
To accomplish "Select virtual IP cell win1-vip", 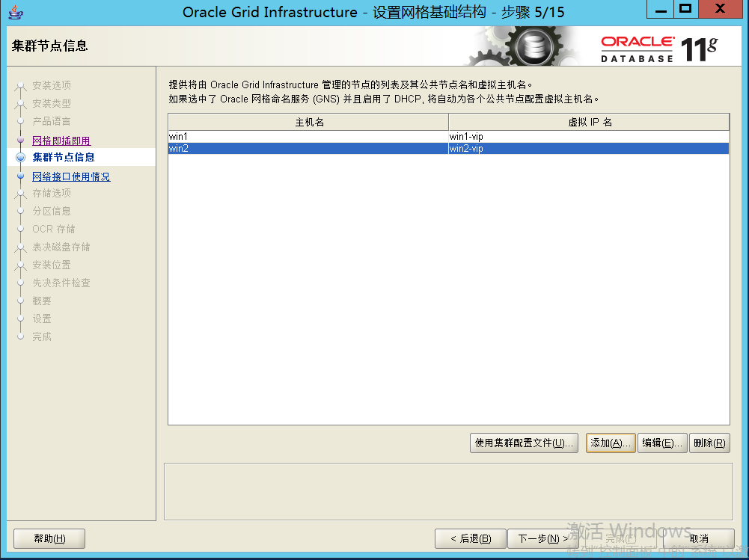I will point(588,137).
